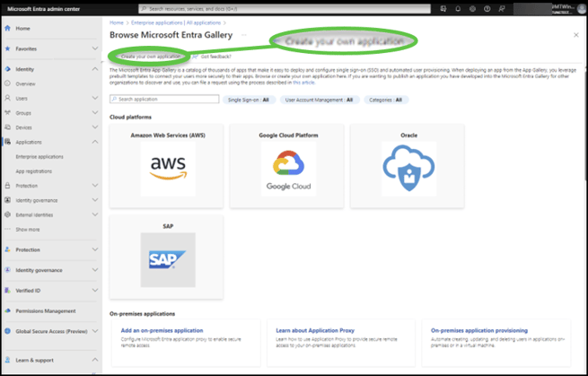Open Enterprise applications in sidebar
The width and height of the screenshot is (588, 376).
click(x=39, y=156)
